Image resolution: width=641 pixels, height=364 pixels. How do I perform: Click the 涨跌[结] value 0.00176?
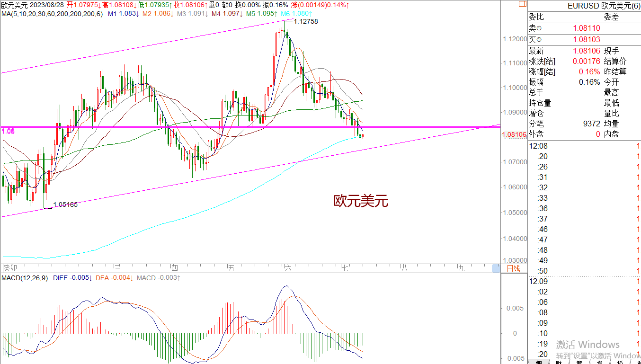587,61
